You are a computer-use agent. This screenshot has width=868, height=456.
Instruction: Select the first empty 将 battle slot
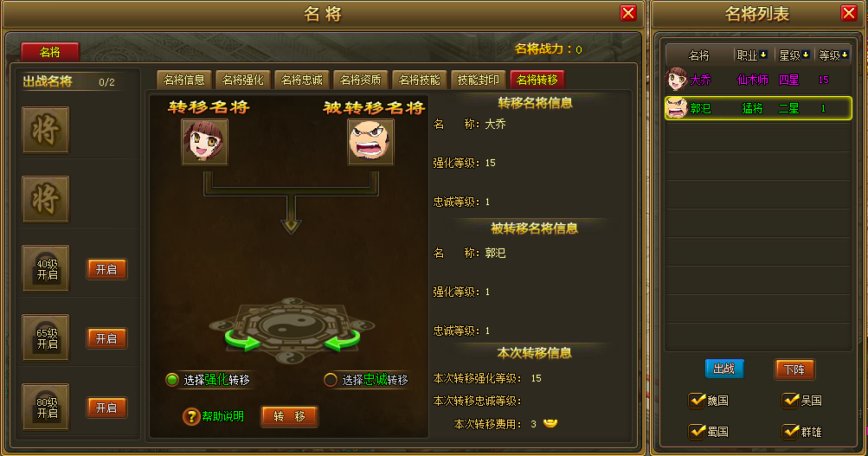[45, 130]
